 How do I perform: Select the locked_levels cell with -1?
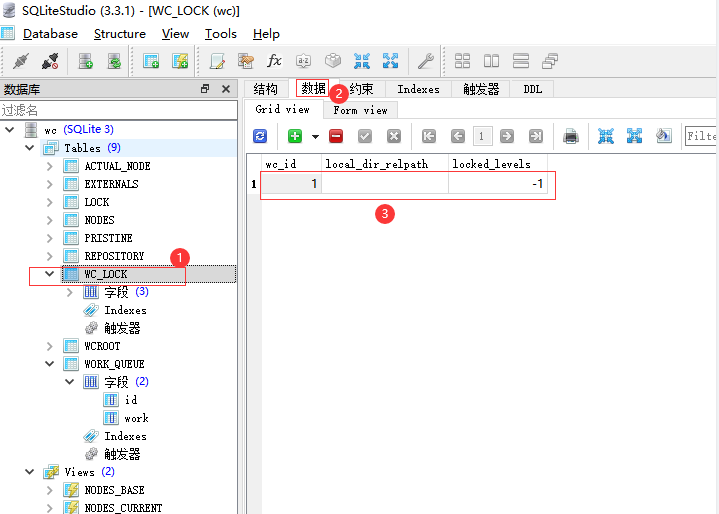click(x=498, y=184)
